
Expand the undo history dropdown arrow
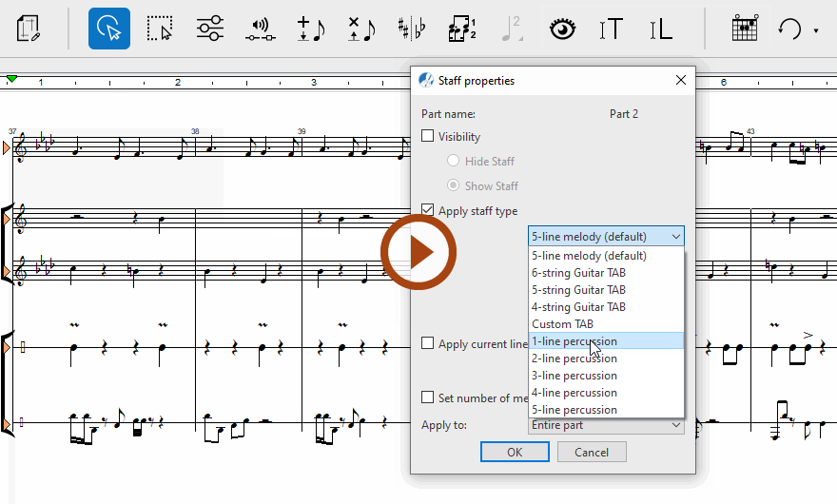coord(816,30)
